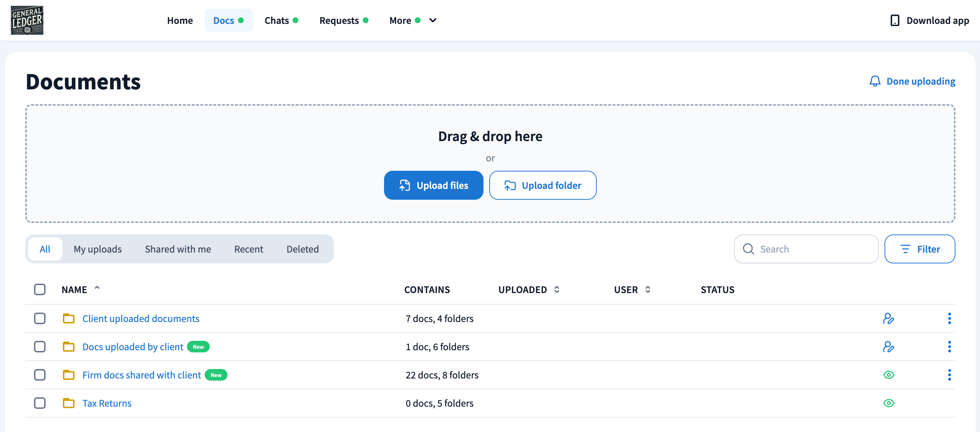Open Firm docs shared with client folder

141,374
